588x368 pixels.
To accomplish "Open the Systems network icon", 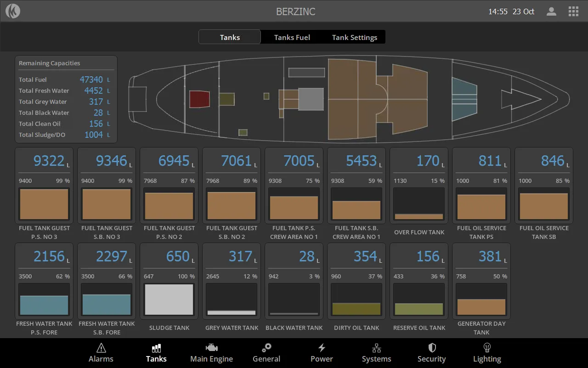I will [377, 348].
